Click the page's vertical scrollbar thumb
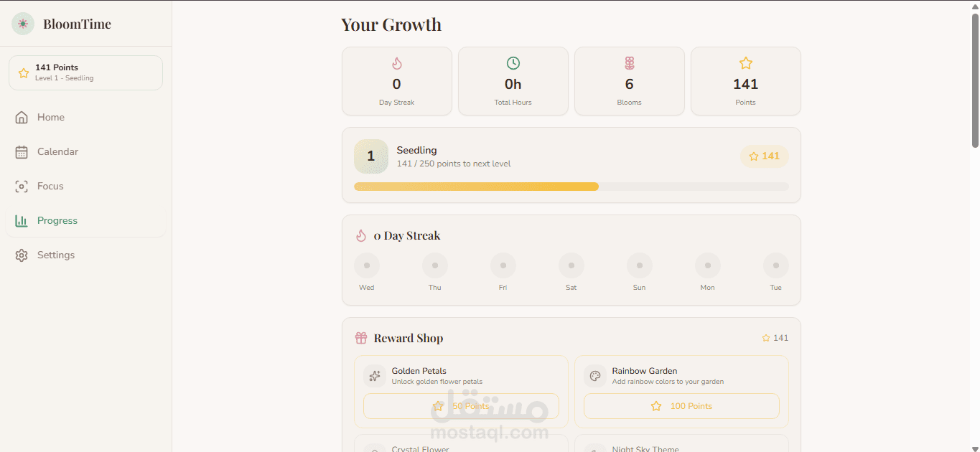This screenshot has width=980, height=452. click(x=975, y=80)
